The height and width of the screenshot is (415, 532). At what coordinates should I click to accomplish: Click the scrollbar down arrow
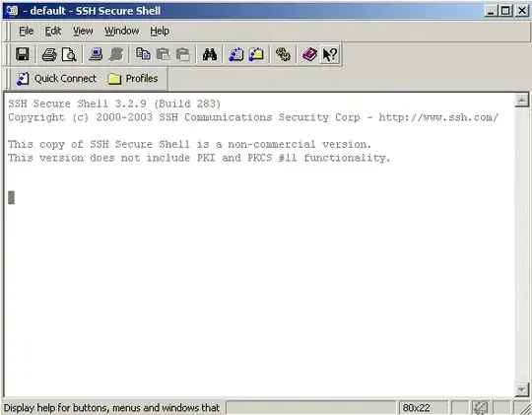[522, 389]
